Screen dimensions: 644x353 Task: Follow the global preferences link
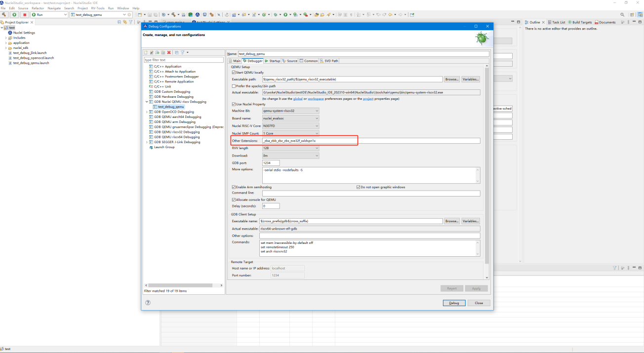tap(298, 99)
